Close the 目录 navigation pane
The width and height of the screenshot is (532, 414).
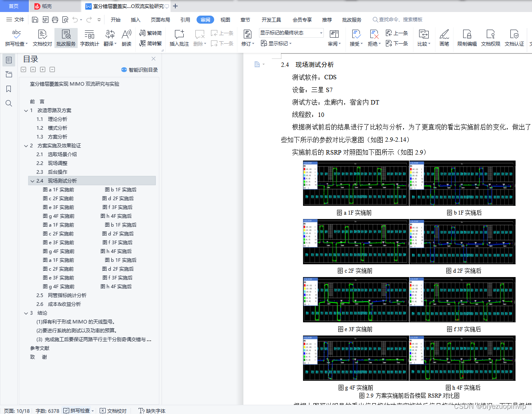coord(153,58)
